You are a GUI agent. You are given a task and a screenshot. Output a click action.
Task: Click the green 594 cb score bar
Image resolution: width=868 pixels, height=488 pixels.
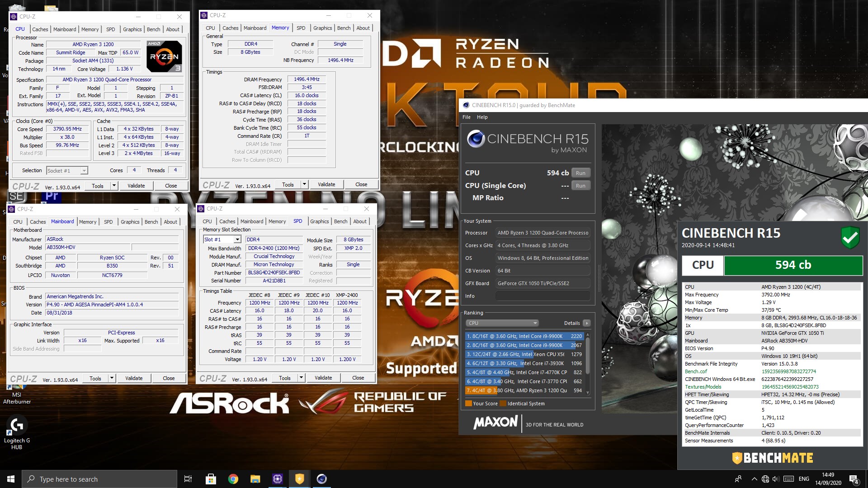pyautogui.click(x=793, y=265)
